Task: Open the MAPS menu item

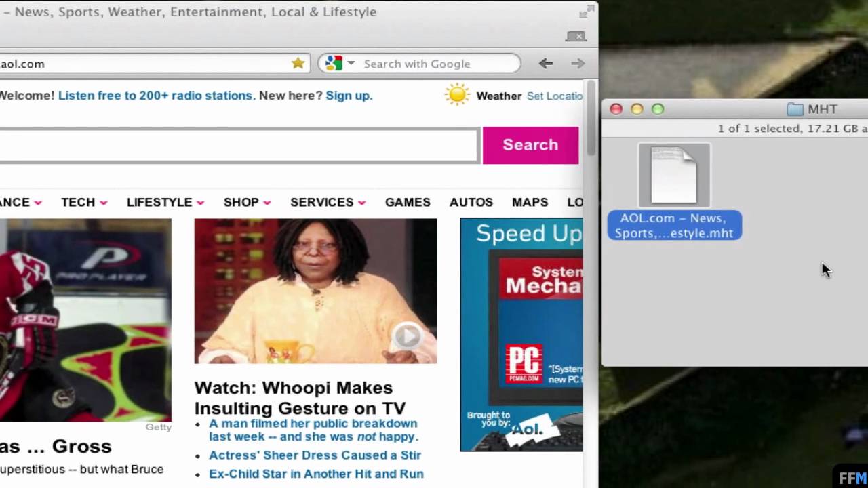Action: coord(530,202)
